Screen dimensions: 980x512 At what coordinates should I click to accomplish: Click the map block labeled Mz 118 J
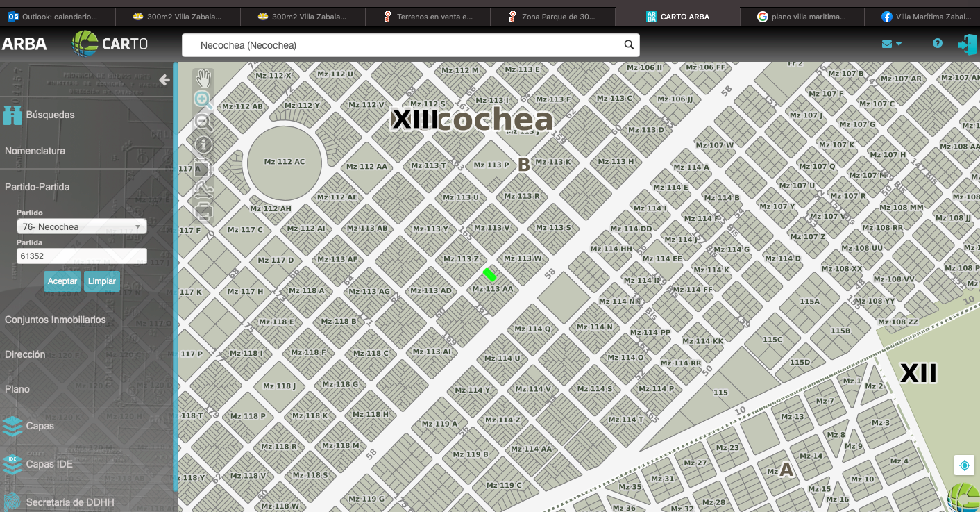pos(280,386)
